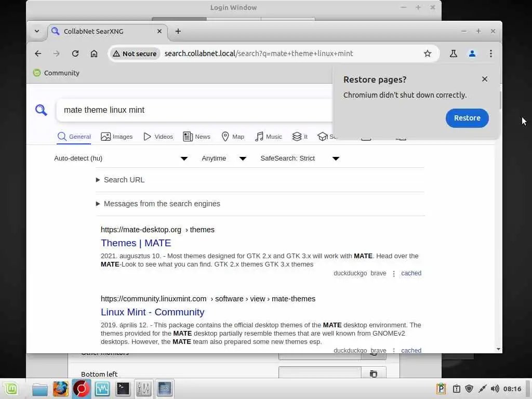Click the scrollbar down arrow
532x399 pixels.
498,349
